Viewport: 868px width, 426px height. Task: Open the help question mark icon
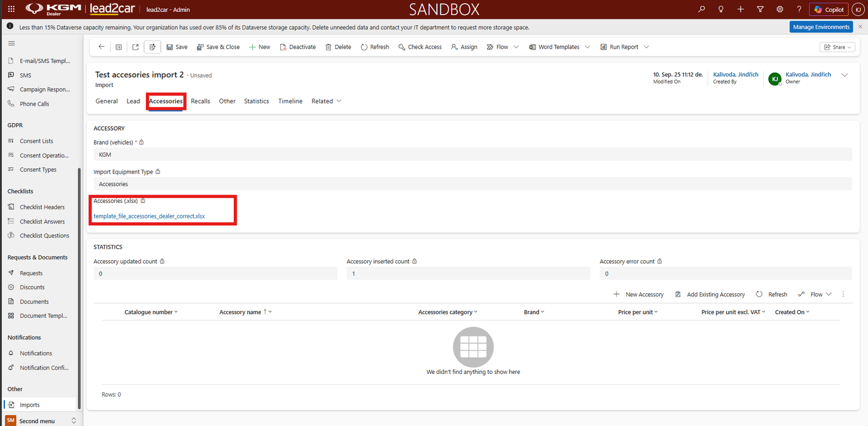tap(799, 9)
